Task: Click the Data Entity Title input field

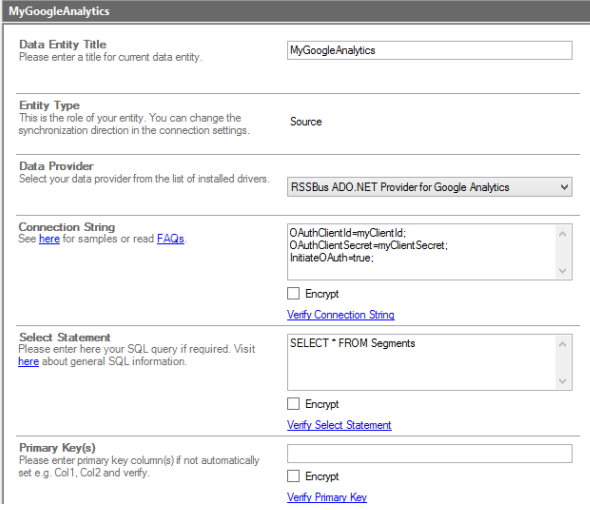Action: [429, 50]
